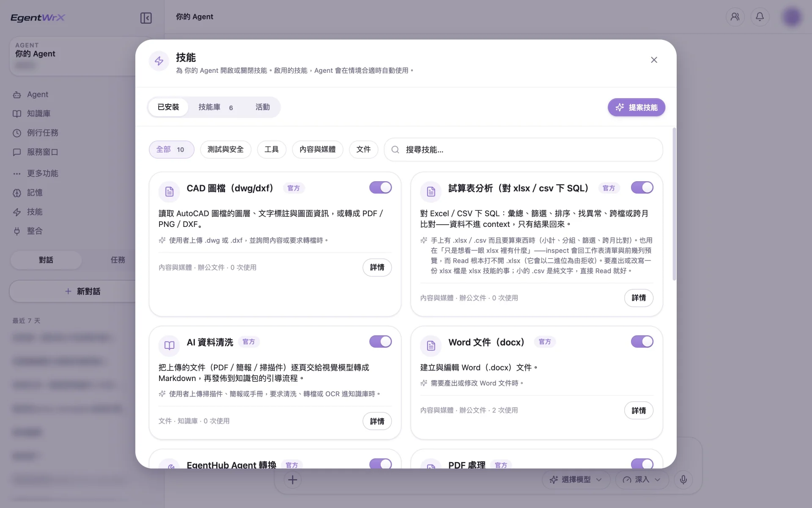
Task: Open 整合 in the sidebar
Action: tap(28, 231)
